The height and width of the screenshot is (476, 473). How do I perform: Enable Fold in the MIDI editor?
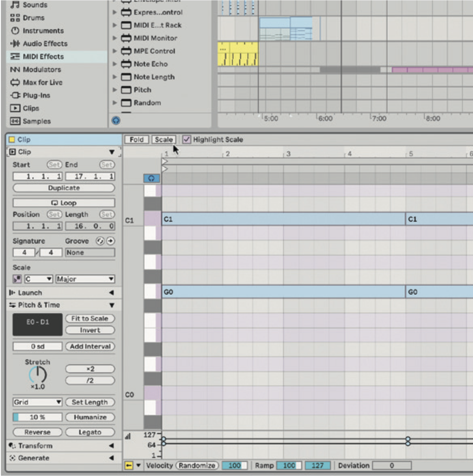tap(136, 139)
